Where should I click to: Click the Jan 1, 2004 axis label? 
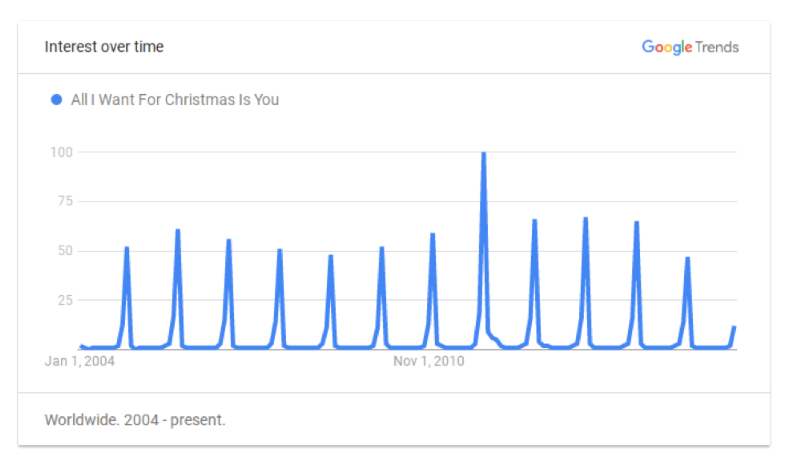tap(79, 361)
